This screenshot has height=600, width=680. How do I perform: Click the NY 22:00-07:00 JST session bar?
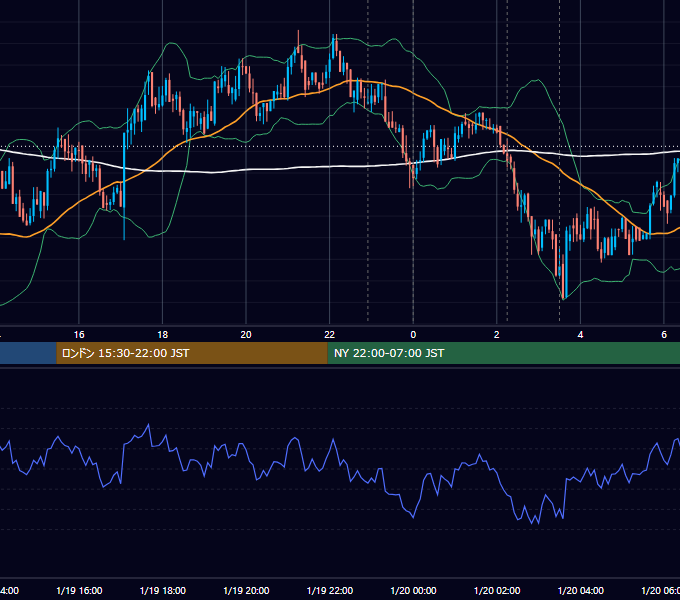coord(503,353)
